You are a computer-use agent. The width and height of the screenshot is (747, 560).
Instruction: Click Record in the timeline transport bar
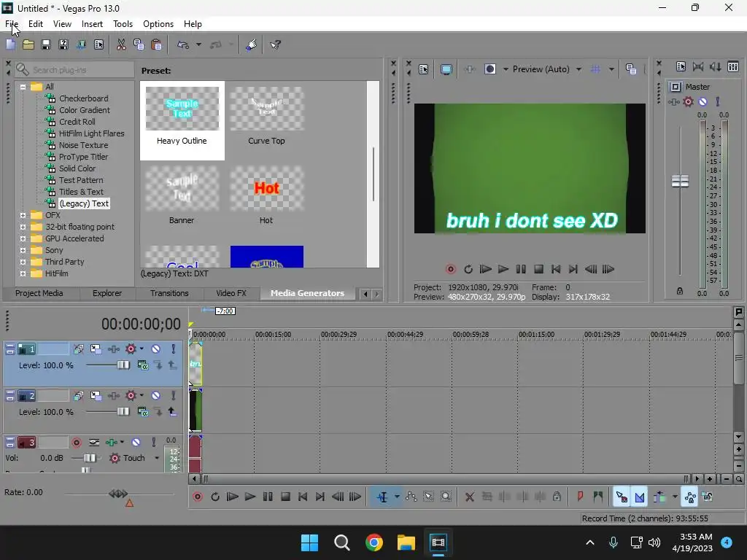click(x=197, y=497)
